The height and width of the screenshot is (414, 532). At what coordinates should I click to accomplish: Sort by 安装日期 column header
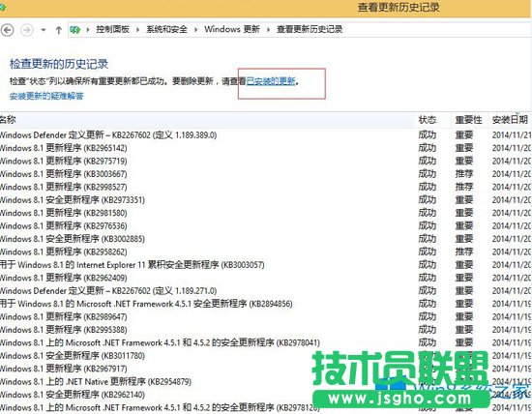click(510, 119)
